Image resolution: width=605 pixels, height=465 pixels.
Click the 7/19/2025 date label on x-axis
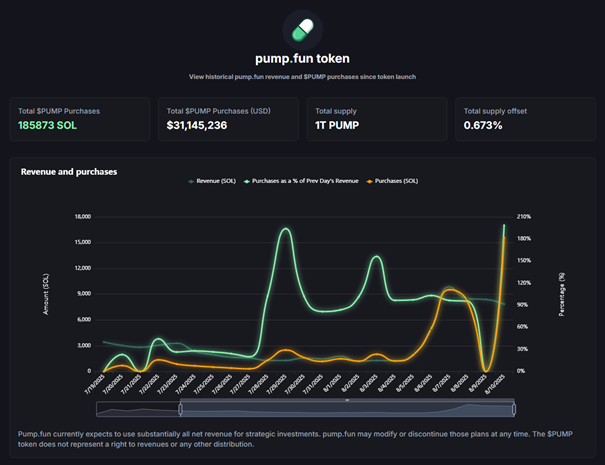point(95,384)
